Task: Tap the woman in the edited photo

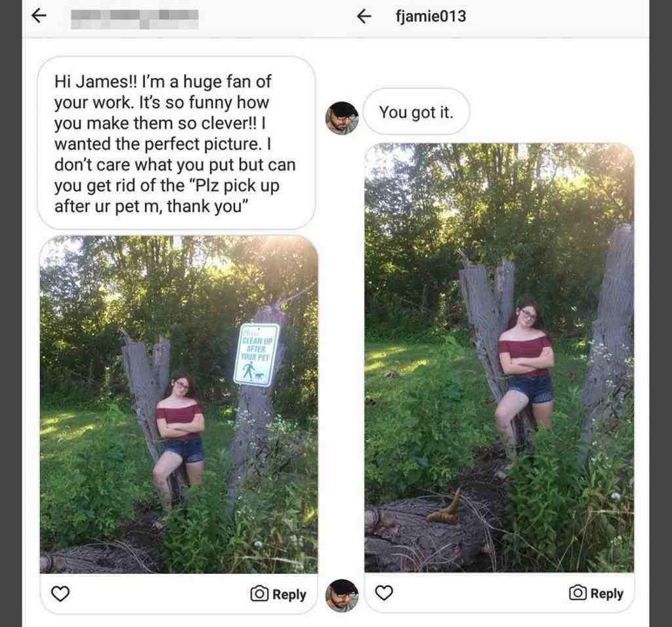Action: click(524, 376)
